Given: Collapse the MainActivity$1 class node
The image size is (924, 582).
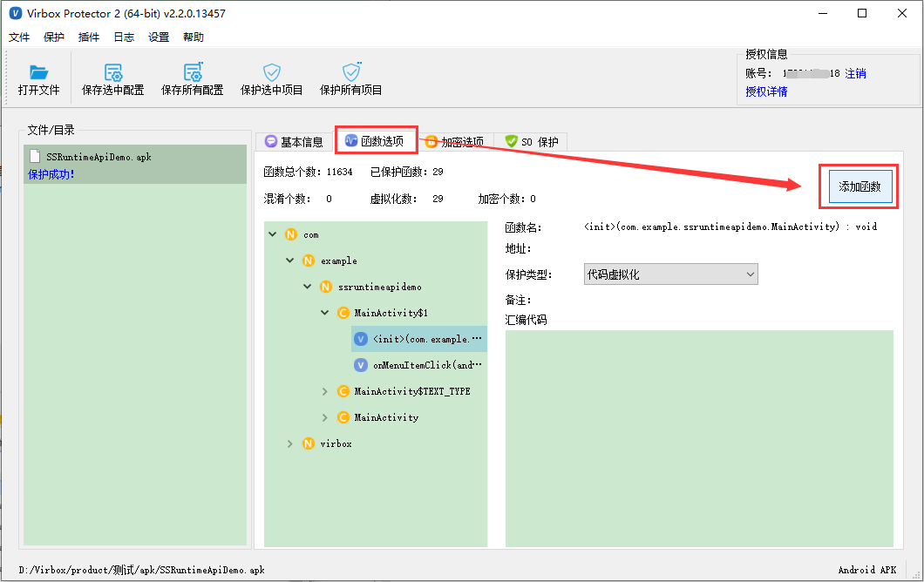Looking at the screenshot, I should click(x=324, y=313).
